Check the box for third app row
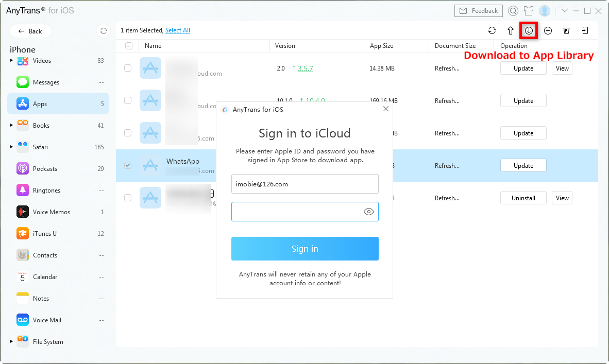Screen dimensions: 609x364 click(128, 133)
